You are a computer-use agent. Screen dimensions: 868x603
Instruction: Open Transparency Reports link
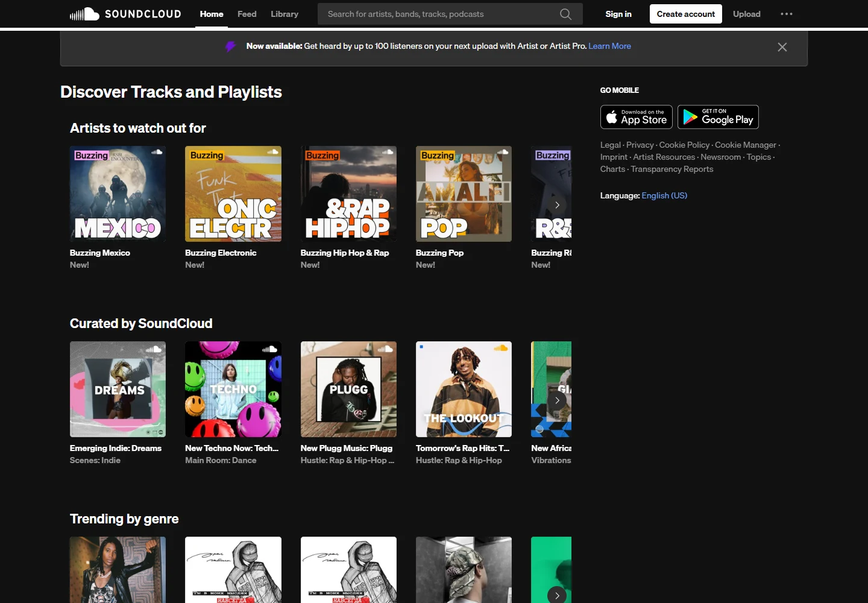(x=672, y=169)
